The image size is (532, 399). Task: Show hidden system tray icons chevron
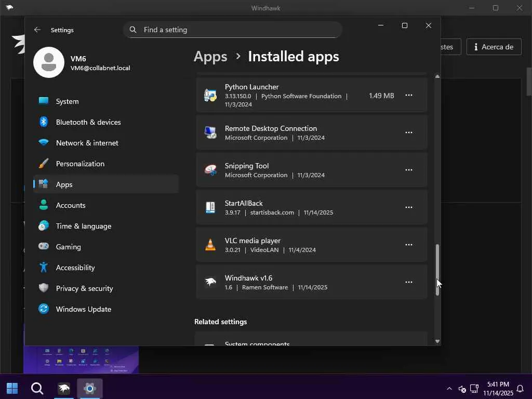click(x=449, y=389)
